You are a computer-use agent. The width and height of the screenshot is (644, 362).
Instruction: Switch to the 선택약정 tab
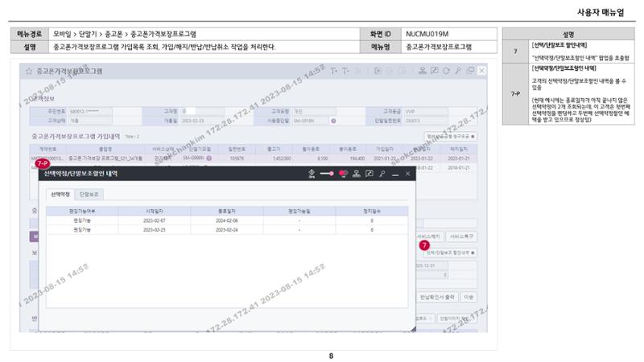(x=60, y=194)
